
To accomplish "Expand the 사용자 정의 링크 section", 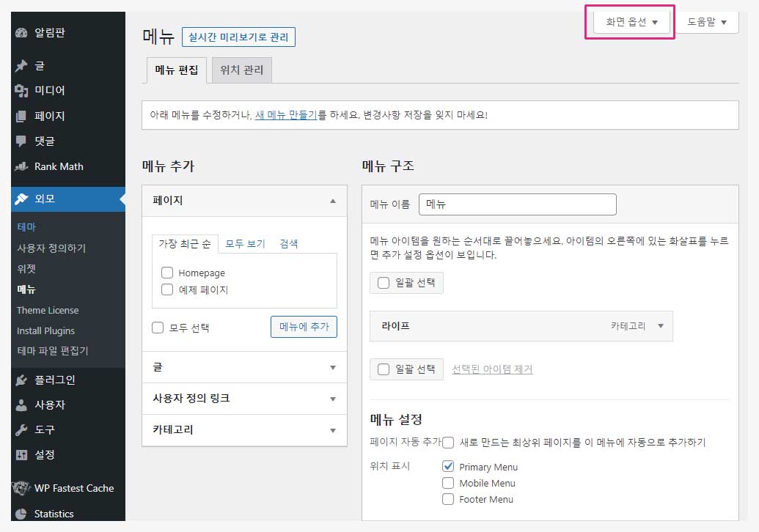I will 332,399.
